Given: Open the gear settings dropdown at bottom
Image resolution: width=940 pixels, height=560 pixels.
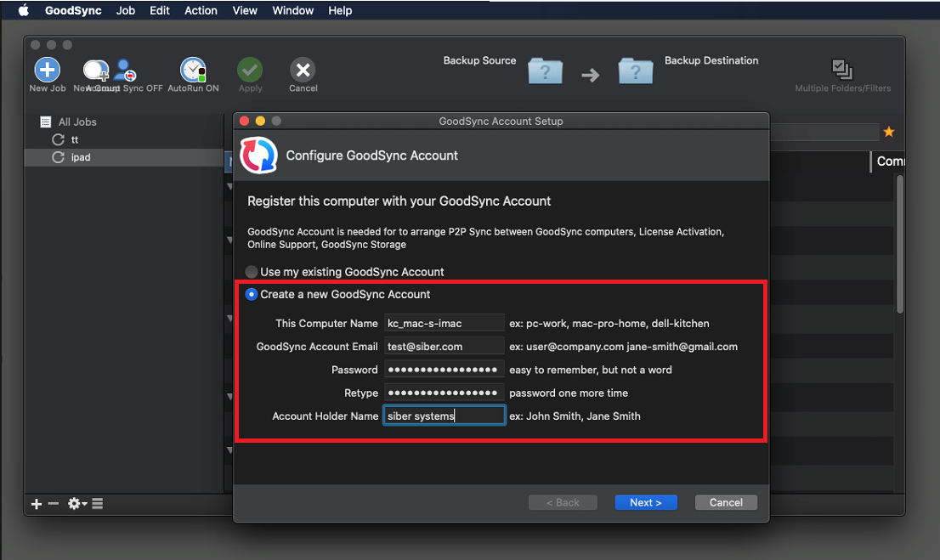Looking at the screenshot, I should (77, 504).
